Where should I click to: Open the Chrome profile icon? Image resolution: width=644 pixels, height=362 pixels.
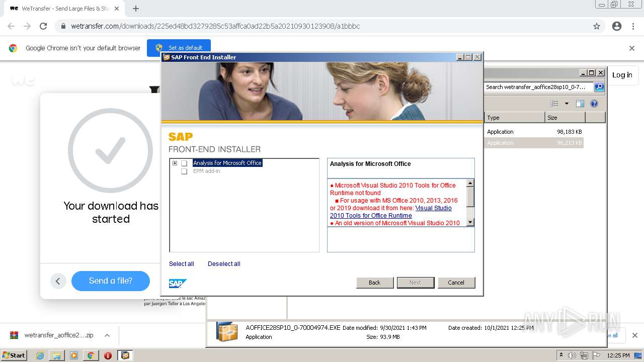tap(617, 26)
